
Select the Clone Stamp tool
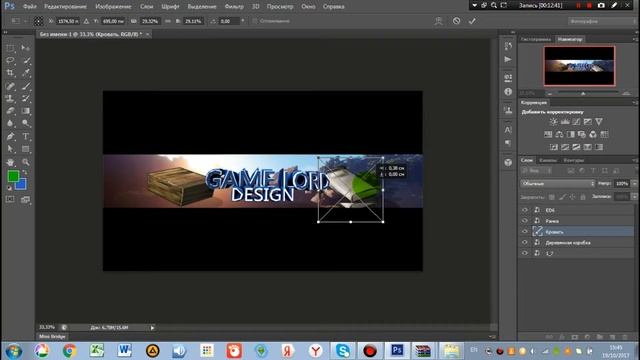coord(10,98)
